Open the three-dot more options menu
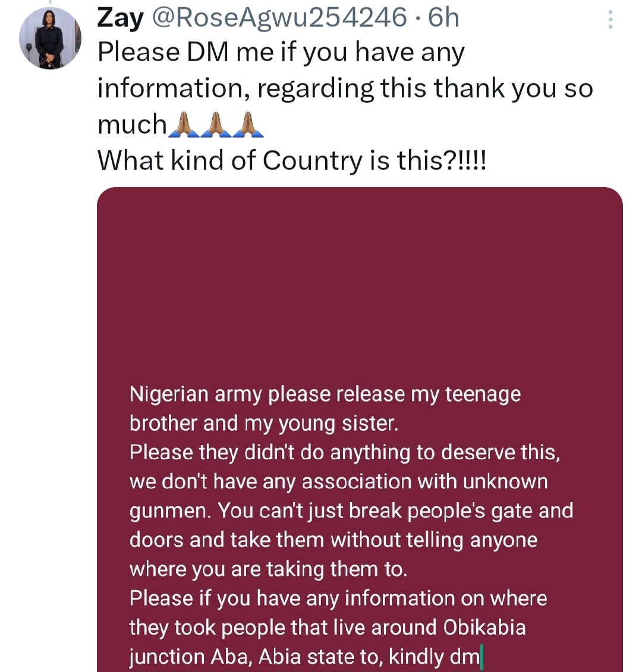Viewport: 642px width, 672px height. pos(610,21)
